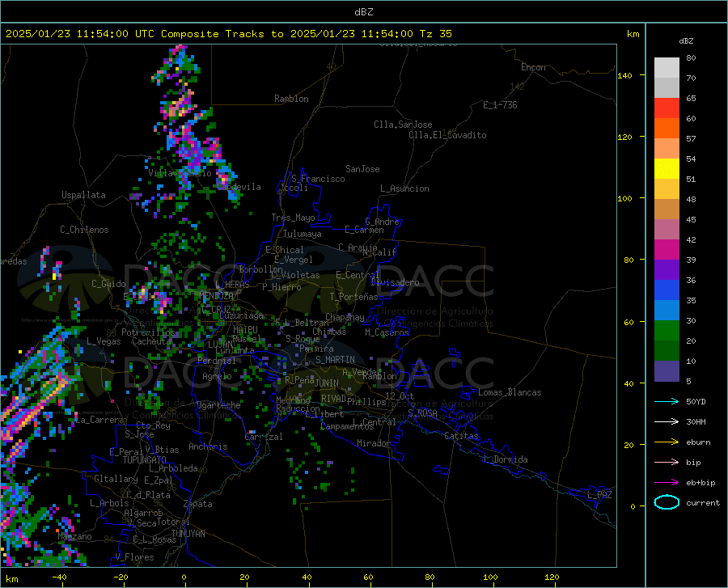Select the peach 54 dBZ color swatch
Image resolution: width=728 pixels, height=588 pixels.
click(x=667, y=149)
